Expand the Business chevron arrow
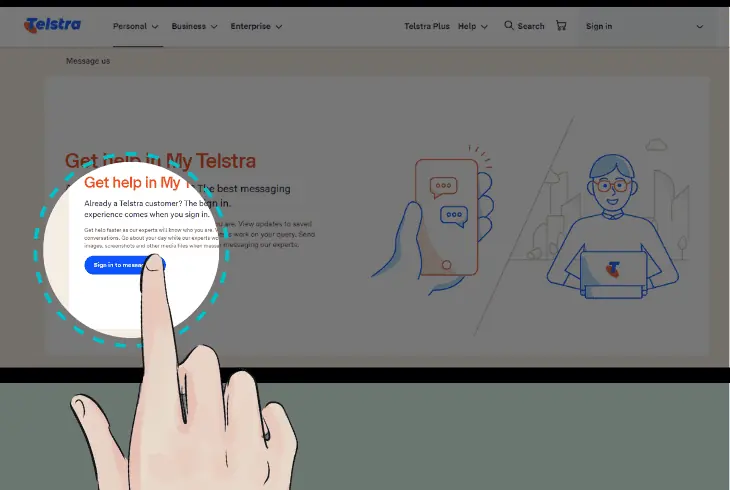This screenshot has width=730, height=490. pyautogui.click(x=214, y=27)
